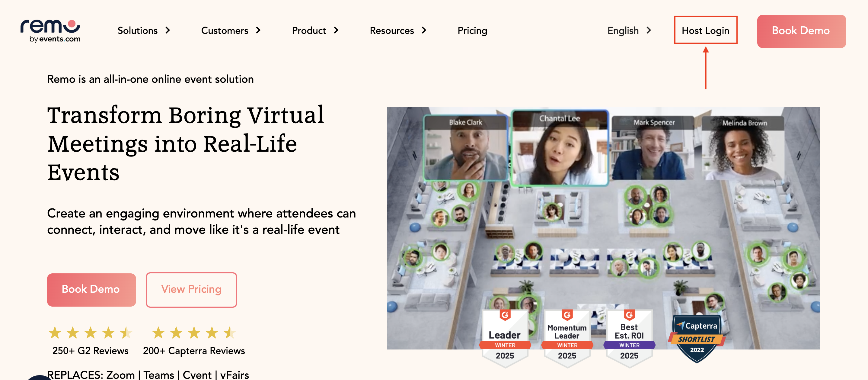Click the G2 Momentum Leader badge
The height and width of the screenshot is (380, 868).
tap(567, 337)
